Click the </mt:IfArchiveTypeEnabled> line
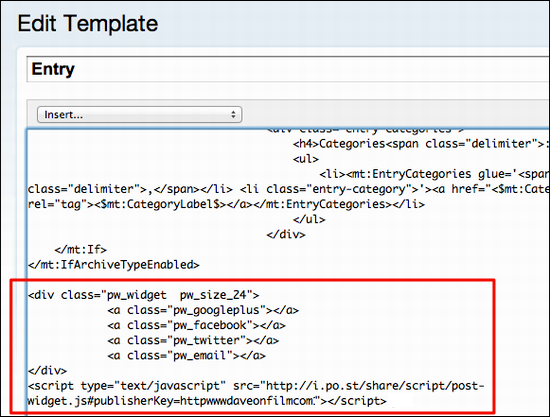550x417 pixels. click(x=113, y=265)
